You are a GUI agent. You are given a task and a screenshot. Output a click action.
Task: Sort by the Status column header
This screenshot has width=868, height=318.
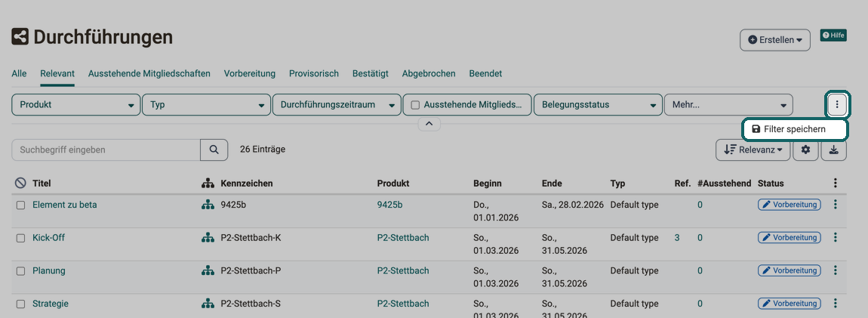pos(771,183)
